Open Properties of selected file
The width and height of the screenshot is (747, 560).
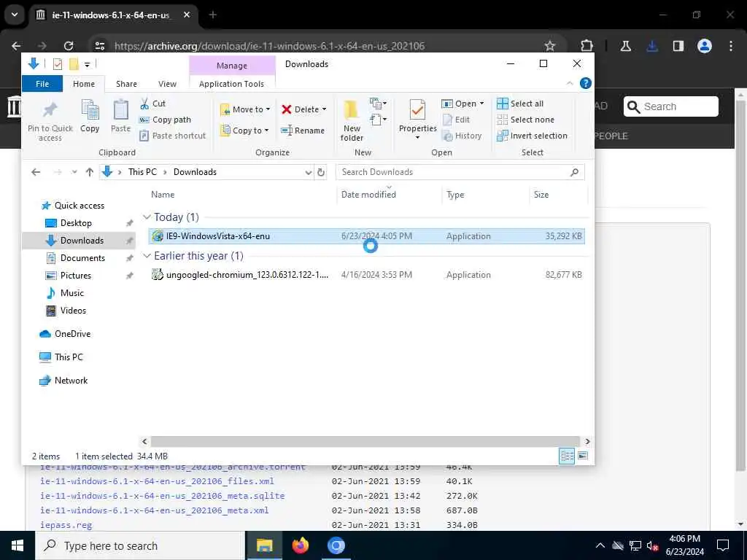pos(417,119)
